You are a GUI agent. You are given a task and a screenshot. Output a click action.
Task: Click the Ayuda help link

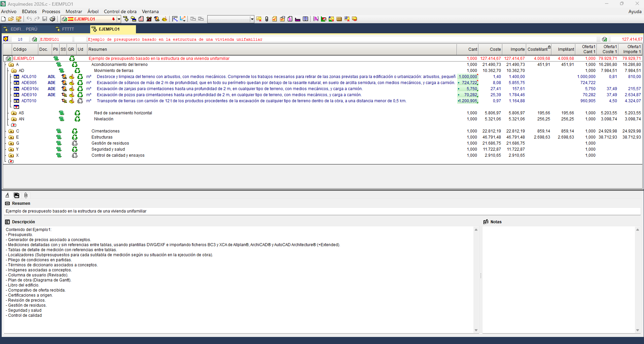635,11
